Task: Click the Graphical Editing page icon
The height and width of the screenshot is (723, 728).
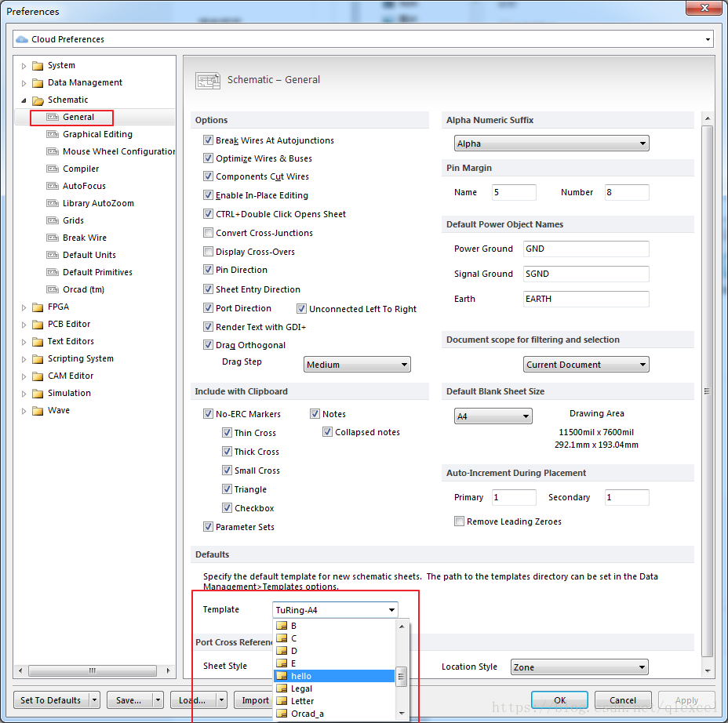Action: (53, 134)
